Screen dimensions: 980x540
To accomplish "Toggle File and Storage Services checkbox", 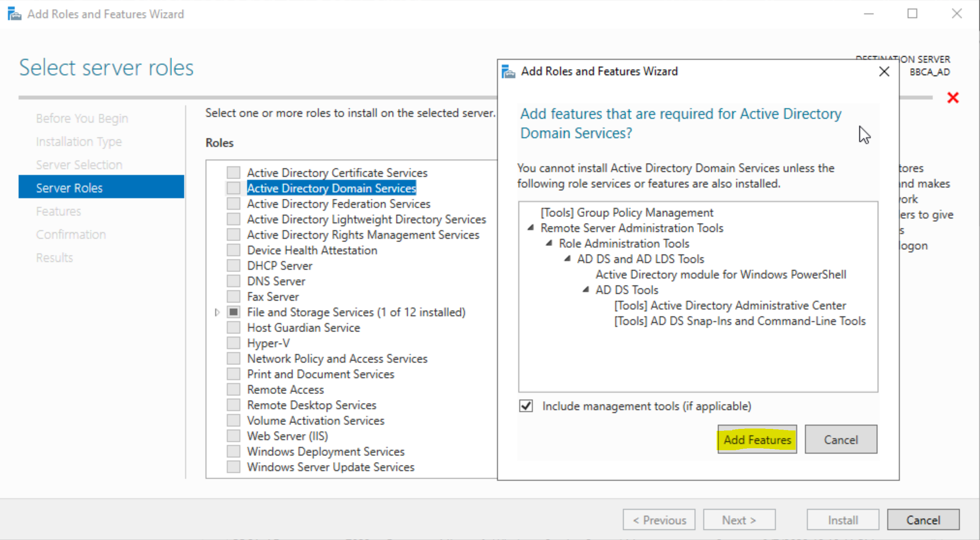I will pos(233,312).
